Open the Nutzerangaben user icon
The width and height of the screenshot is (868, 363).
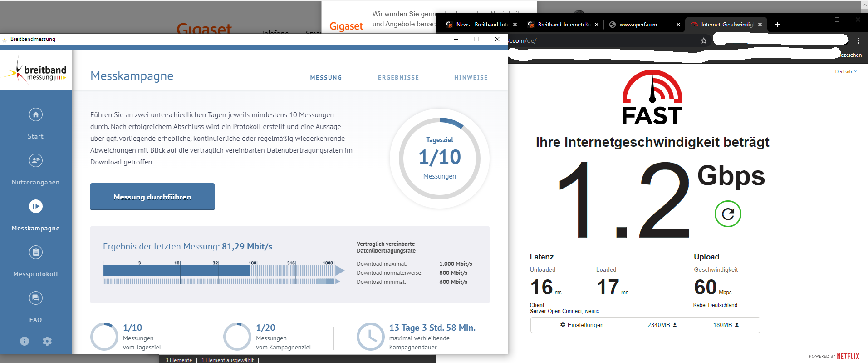(x=36, y=160)
